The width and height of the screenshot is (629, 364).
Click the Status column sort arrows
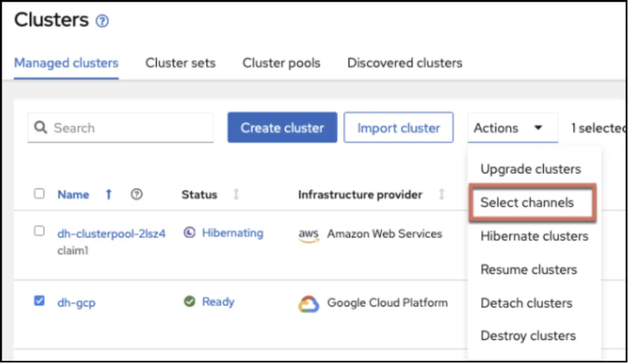tap(235, 195)
